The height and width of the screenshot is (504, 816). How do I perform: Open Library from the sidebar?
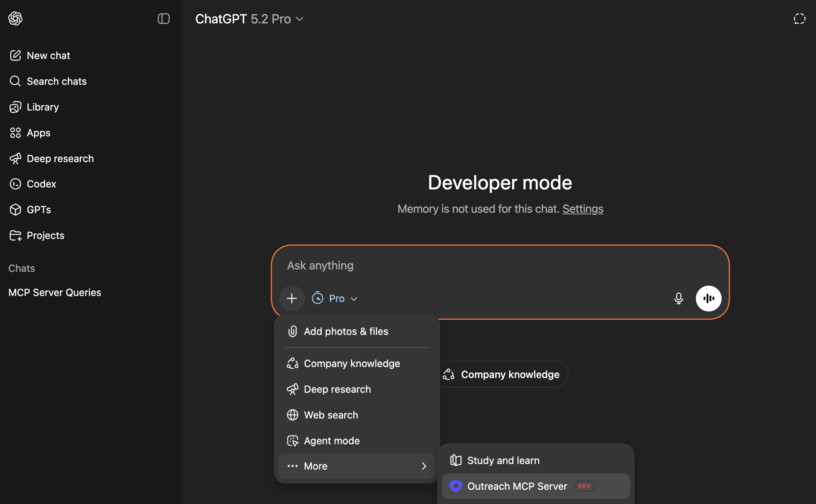point(42,107)
